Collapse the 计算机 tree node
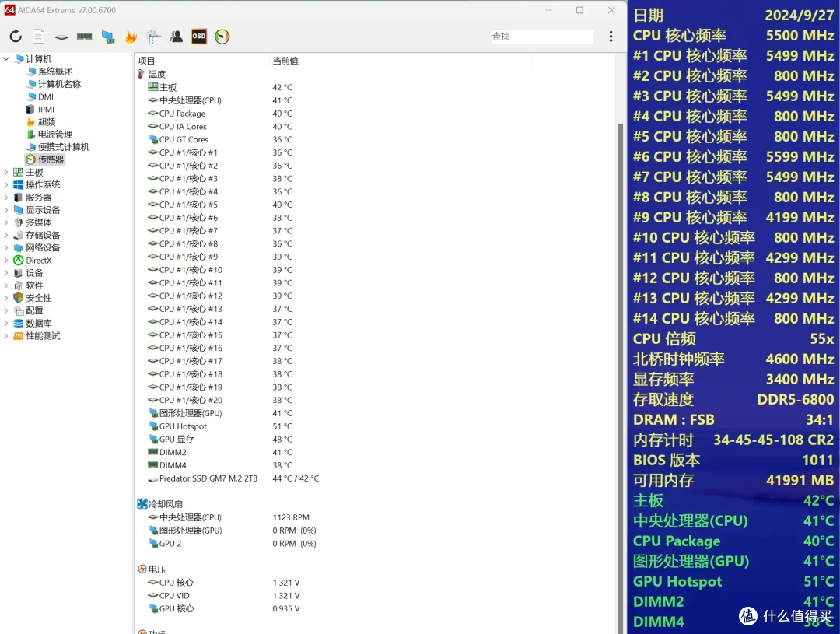This screenshot has width=840, height=634. coord(6,59)
